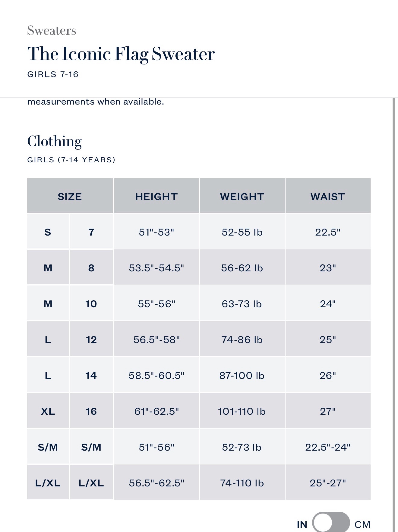Image resolution: width=398 pixels, height=532 pixels.
Task: Click the L/XL row first cell
Action: pos(48,482)
